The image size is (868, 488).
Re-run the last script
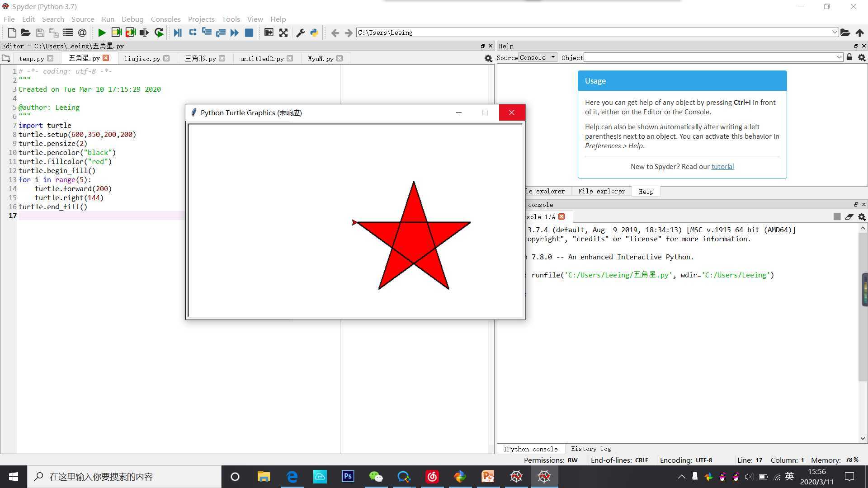159,33
